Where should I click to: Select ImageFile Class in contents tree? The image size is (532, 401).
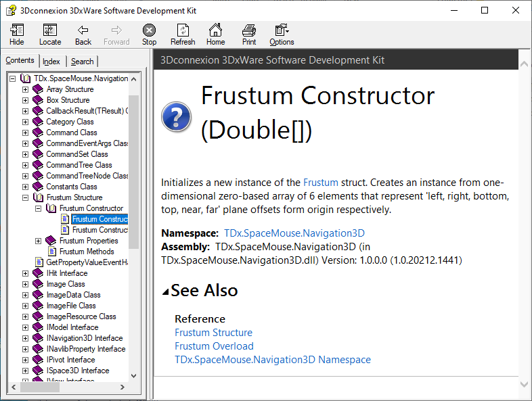pyautogui.click(x=71, y=306)
